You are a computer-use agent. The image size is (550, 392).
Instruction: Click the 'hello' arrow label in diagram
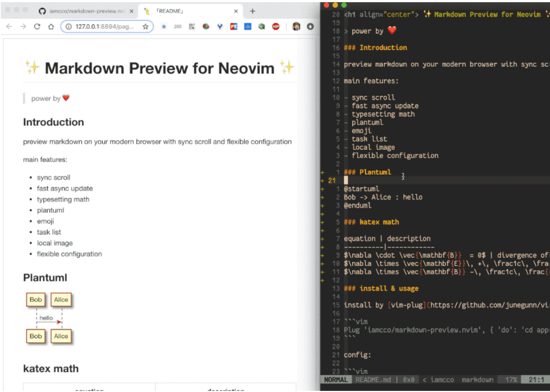(46, 318)
